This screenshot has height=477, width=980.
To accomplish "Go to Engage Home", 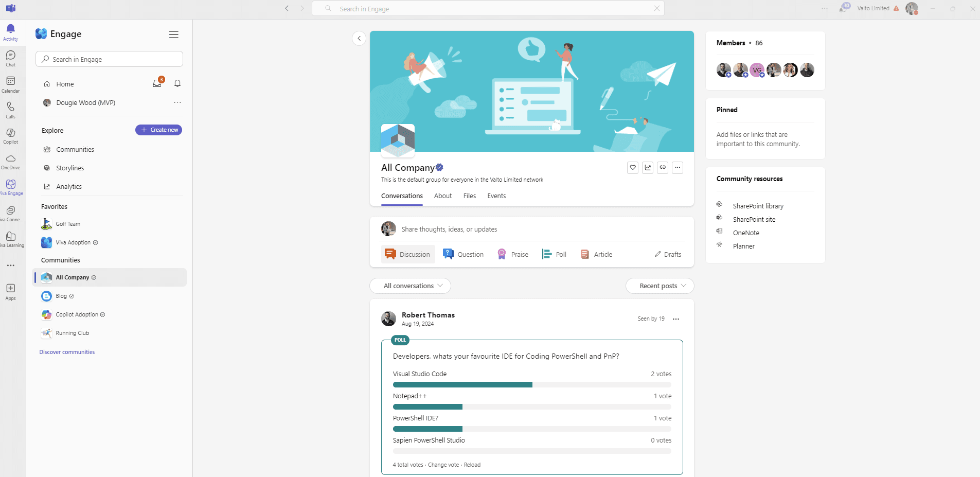I will coord(65,84).
